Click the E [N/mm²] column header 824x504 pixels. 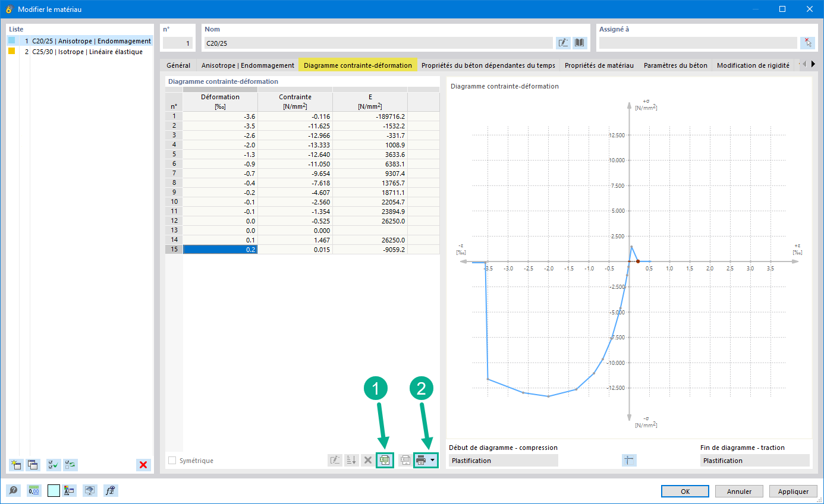[x=370, y=101]
